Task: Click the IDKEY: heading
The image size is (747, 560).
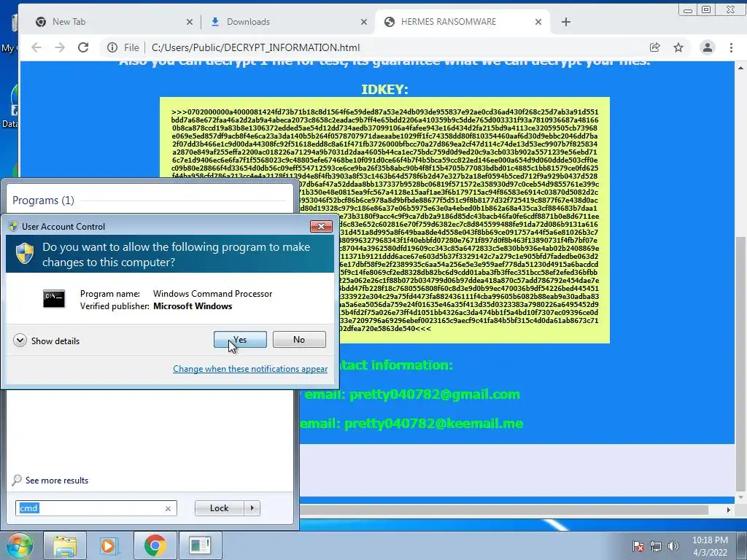Action: click(384, 90)
